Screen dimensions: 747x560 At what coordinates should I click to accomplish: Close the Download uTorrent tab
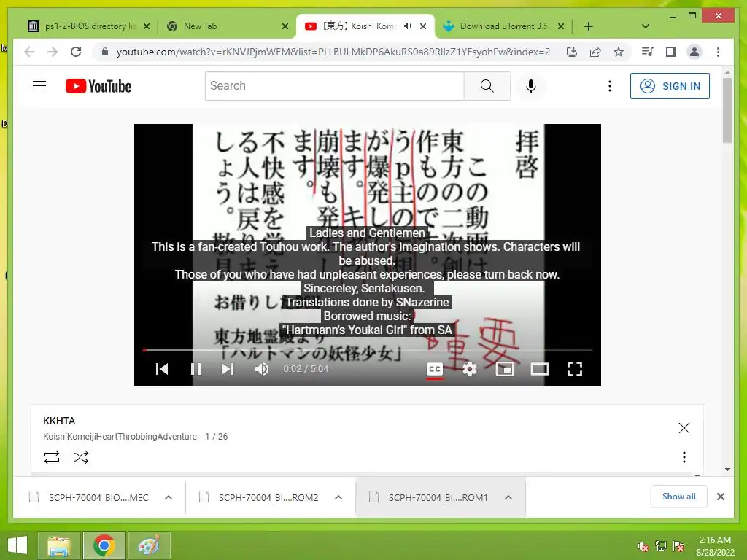point(561,26)
